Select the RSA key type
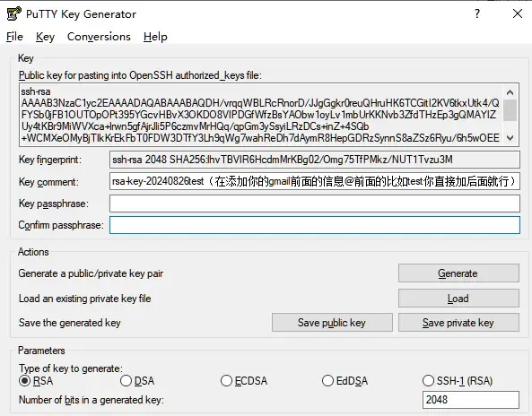Viewport: 532px width, 416px height. 36,381
